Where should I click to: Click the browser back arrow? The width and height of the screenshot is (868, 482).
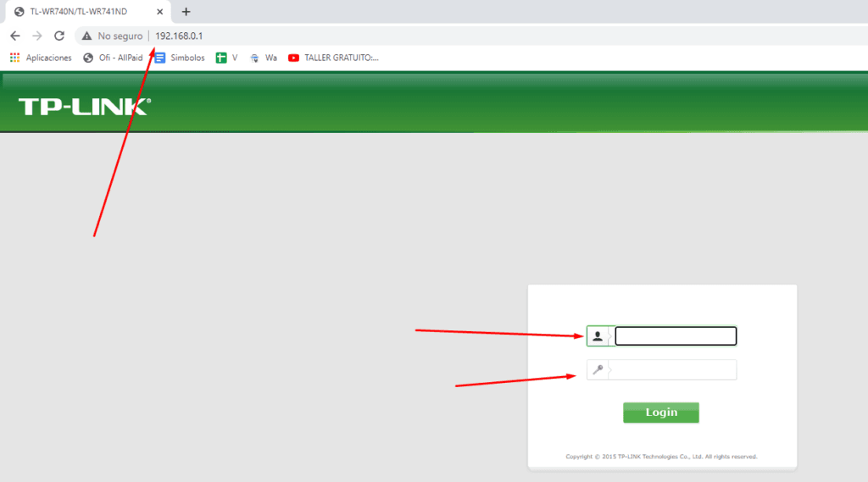click(x=15, y=36)
